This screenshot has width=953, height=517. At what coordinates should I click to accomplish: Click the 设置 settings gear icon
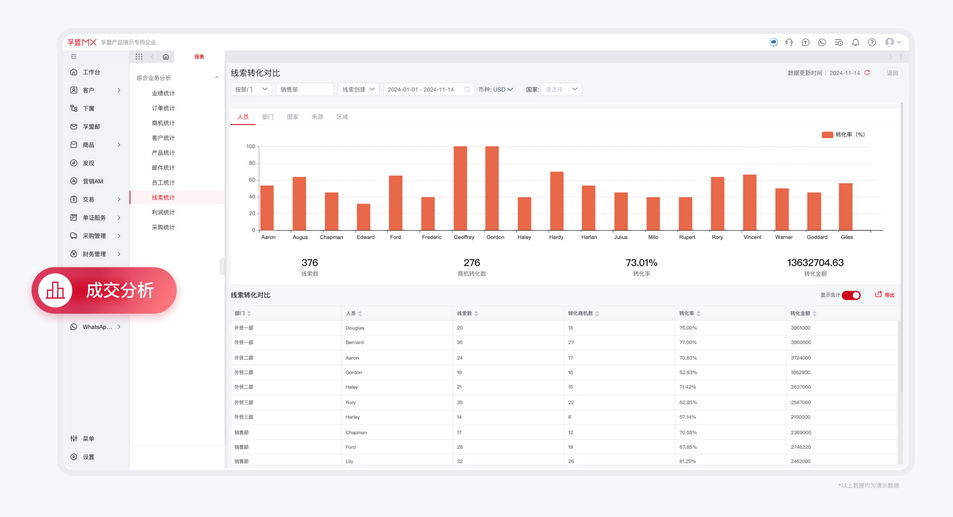[74, 457]
